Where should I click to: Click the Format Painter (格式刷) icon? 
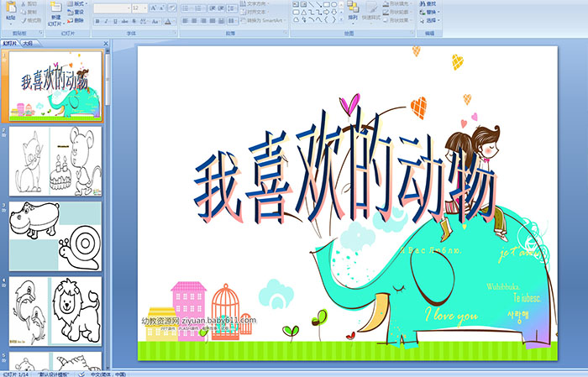click(31, 20)
